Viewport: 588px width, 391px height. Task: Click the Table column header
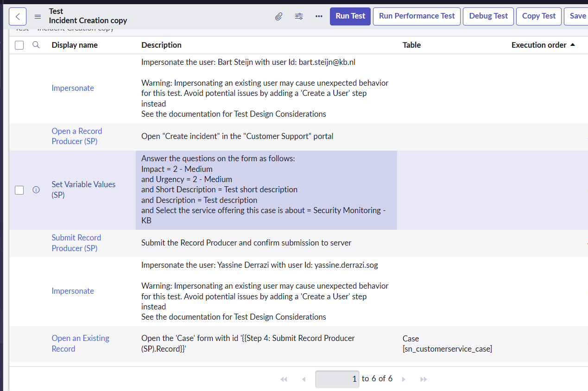[411, 45]
